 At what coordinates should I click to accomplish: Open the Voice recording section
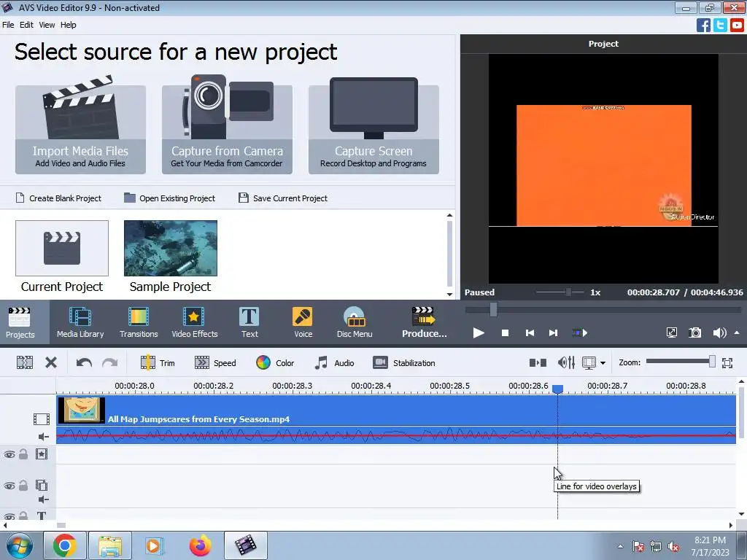[303, 322]
